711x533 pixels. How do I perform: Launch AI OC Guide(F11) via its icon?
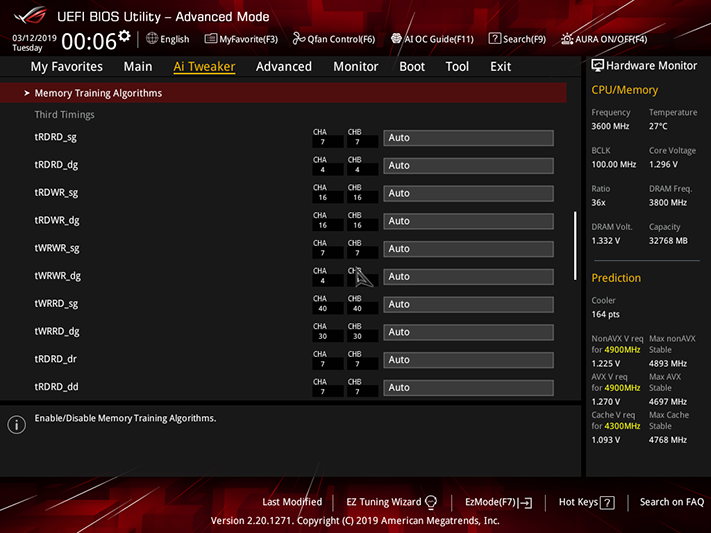(x=396, y=39)
